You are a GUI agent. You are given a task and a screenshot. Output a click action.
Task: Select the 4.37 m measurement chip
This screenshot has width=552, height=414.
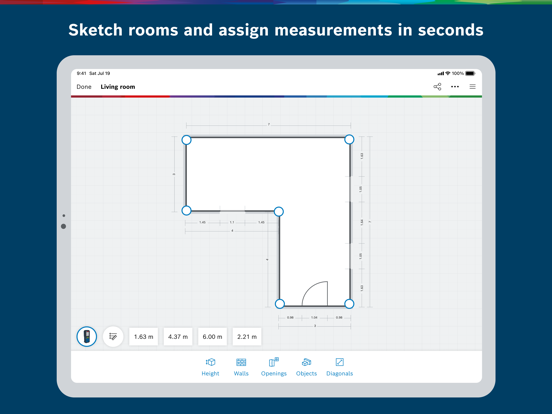[178, 337]
